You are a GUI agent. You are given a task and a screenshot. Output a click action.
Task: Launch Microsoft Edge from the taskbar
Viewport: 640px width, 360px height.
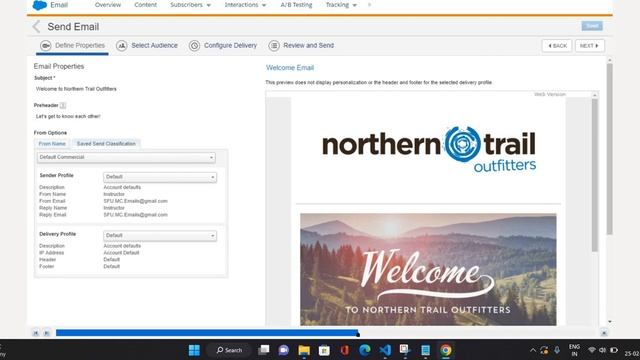[x=364, y=350]
